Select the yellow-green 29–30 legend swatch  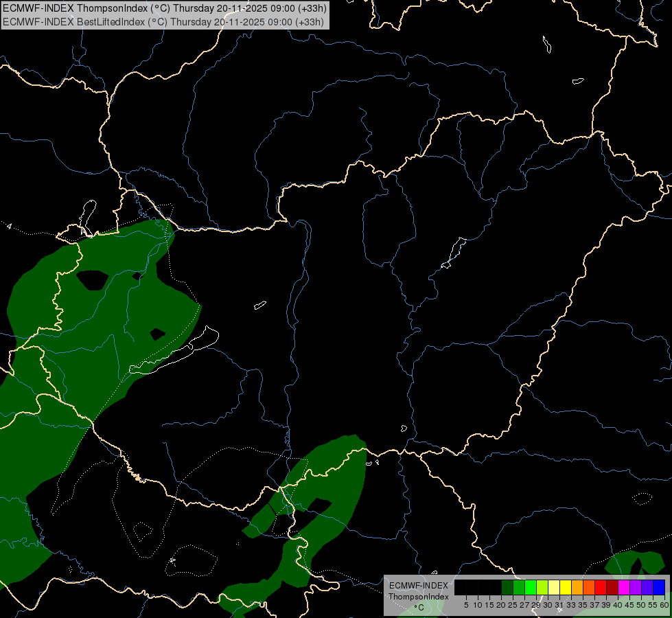click(542, 587)
